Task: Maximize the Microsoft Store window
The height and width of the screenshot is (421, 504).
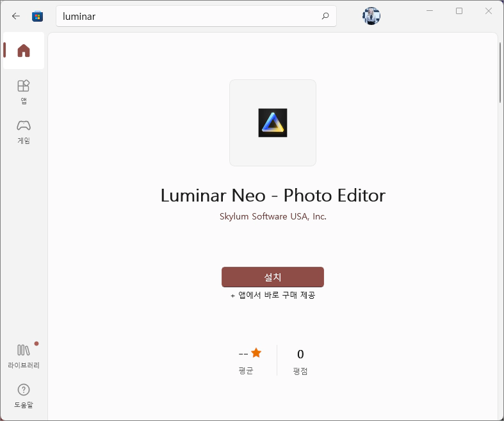Action: (x=459, y=11)
